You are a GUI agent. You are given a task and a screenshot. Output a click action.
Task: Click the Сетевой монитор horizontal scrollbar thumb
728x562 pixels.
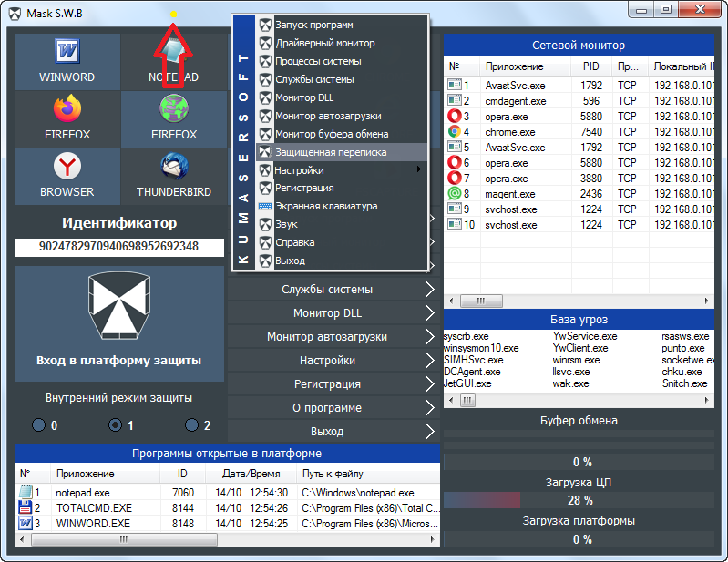pyautogui.click(x=481, y=301)
